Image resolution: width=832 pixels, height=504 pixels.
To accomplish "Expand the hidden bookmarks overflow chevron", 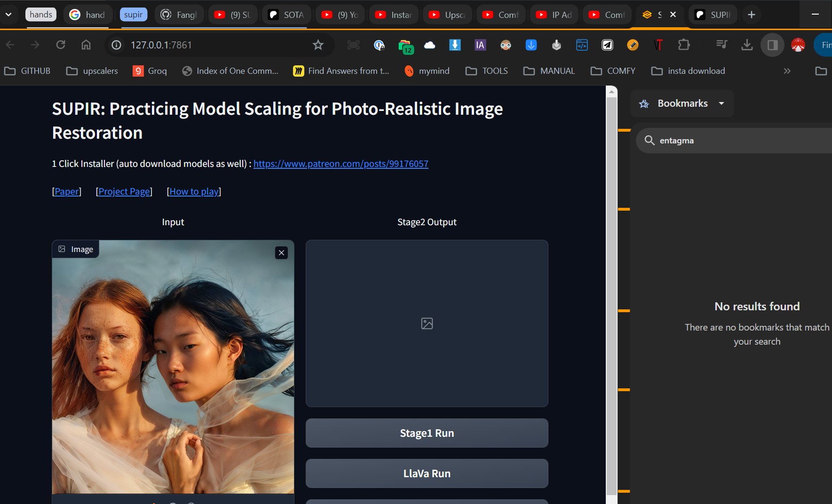I will [787, 71].
